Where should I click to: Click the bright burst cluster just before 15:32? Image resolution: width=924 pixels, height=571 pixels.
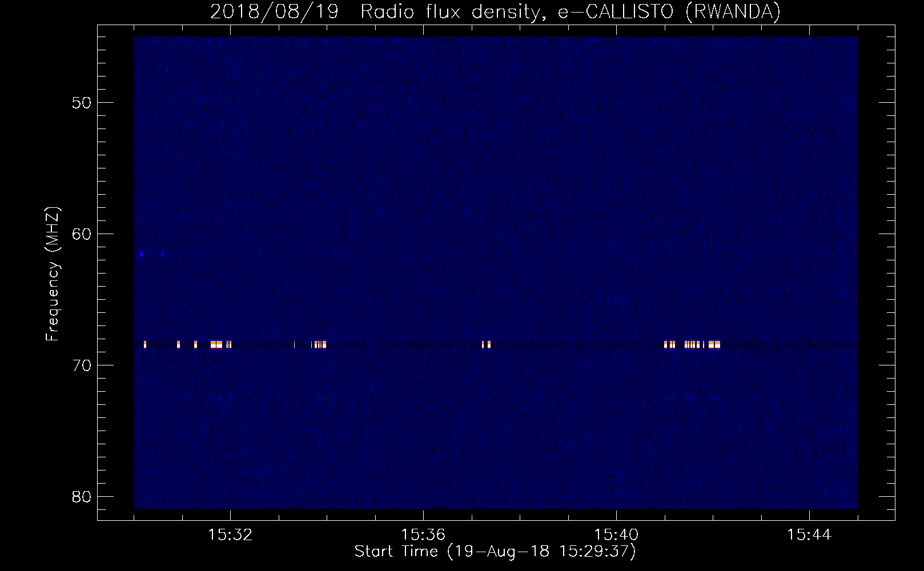[x=221, y=344]
